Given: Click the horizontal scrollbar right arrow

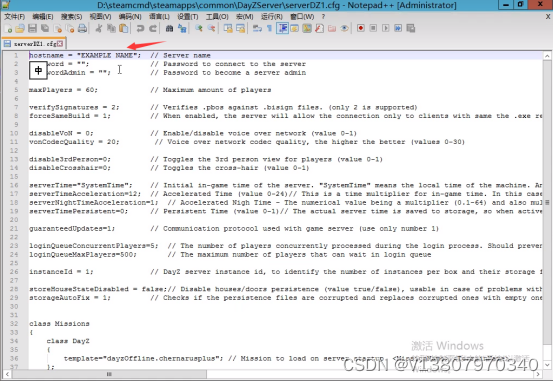Looking at the screenshot, I should pos(538,374).
